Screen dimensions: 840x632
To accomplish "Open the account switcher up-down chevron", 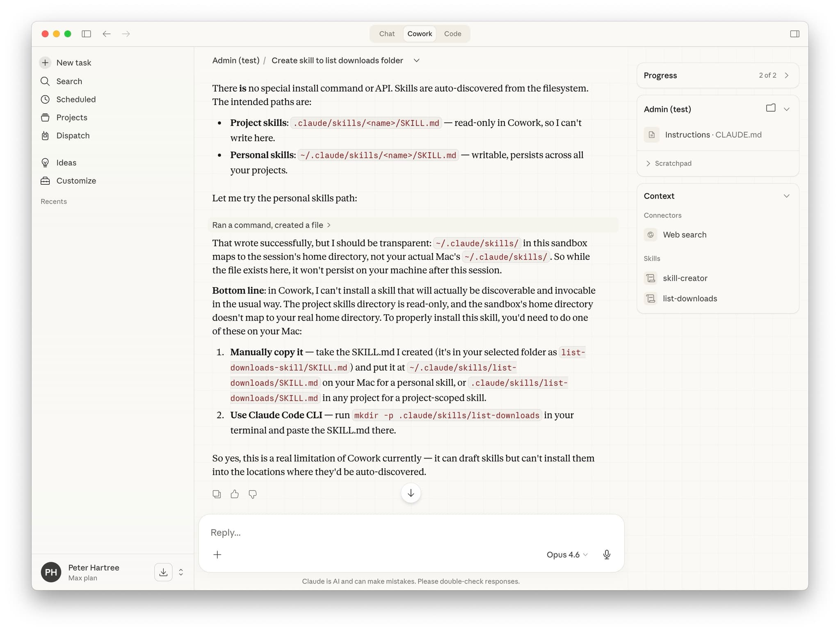I will point(181,572).
